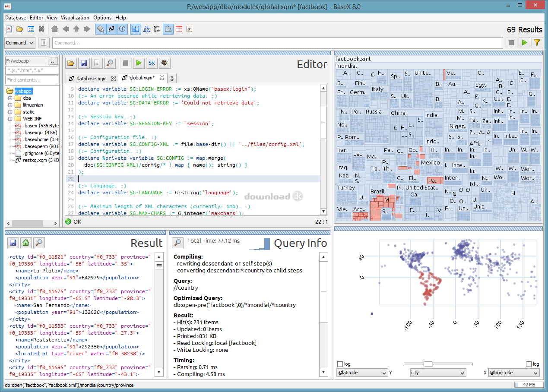Enable the log checkbox for Y axis
Screen dimensions: 548x392
pyautogui.click(x=340, y=364)
